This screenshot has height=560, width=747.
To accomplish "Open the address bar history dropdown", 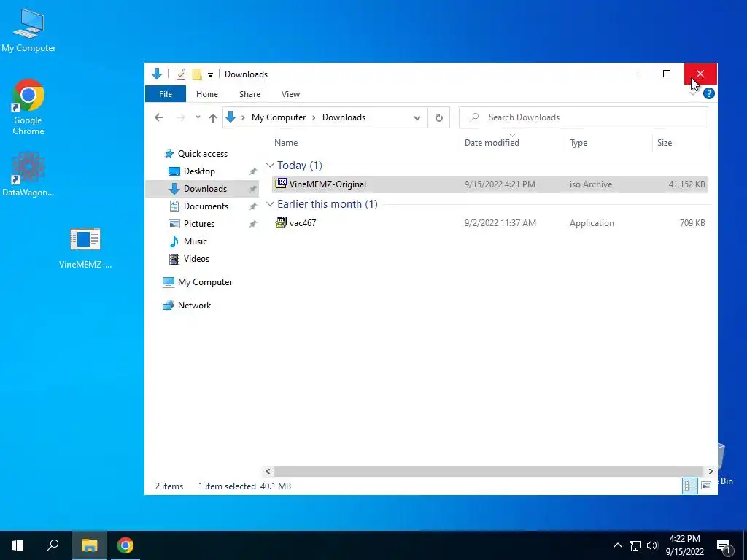I will click(417, 118).
